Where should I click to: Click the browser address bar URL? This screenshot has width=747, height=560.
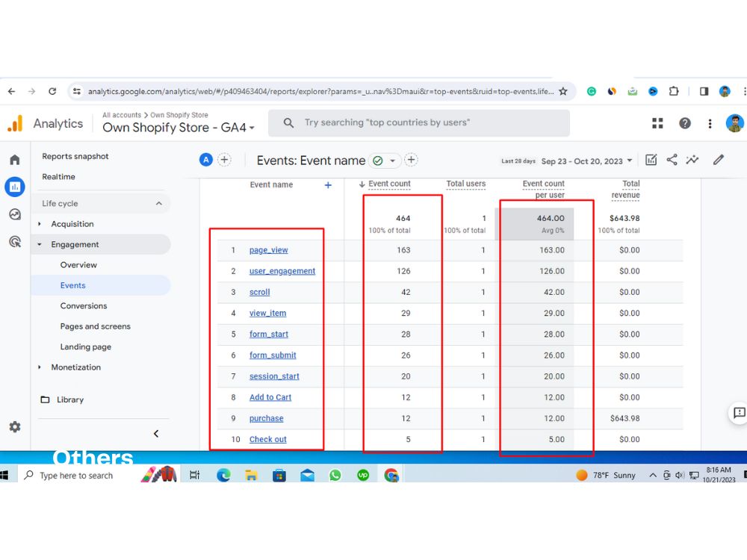pos(320,91)
